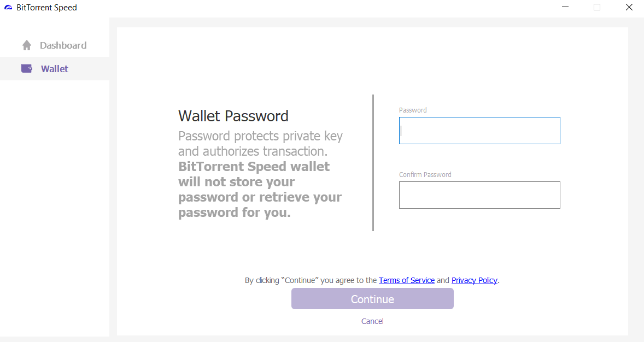Minimize the BitTorrent Speed window
The image size is (644, 342).
[x=565, y=8]
